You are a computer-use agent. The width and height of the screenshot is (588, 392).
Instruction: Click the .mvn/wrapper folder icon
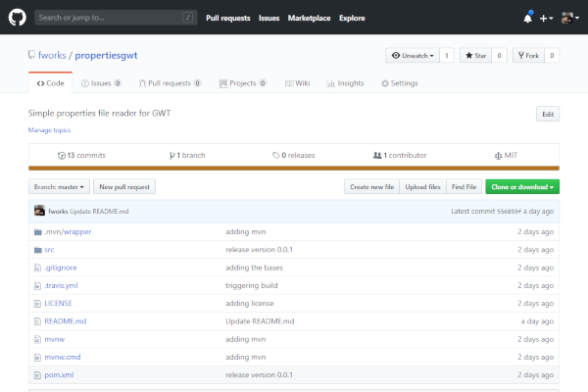(x=37, y=232)
